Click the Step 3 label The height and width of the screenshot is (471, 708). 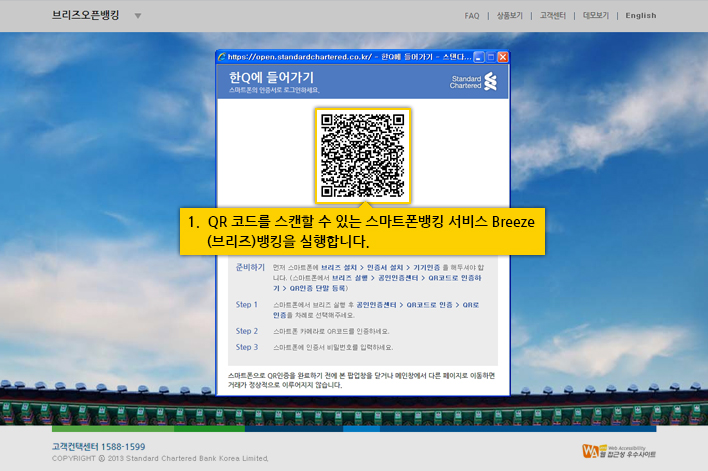pos(247,347)
